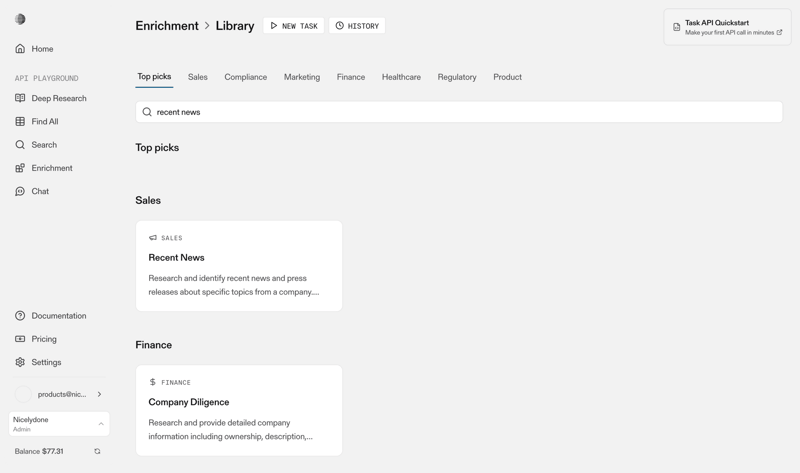Switch to the Compliance tab
The width and height of the screenshot is (800, 473).
tap(245, 77)
